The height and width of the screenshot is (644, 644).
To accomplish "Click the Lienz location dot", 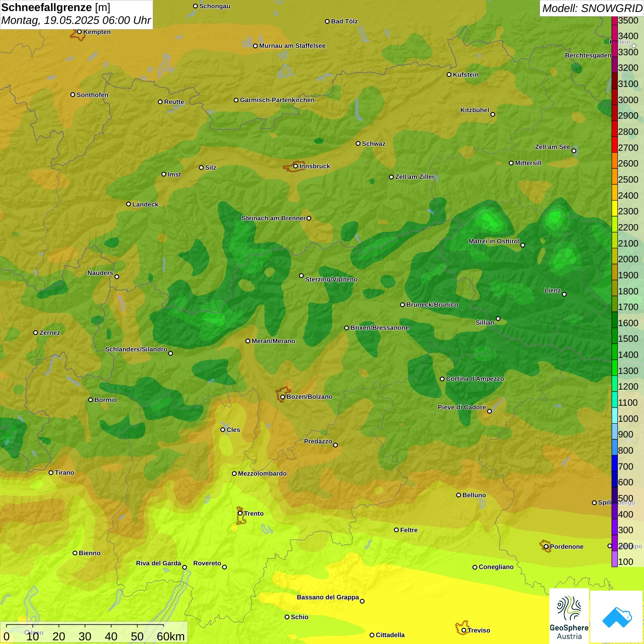I will 564,294.
